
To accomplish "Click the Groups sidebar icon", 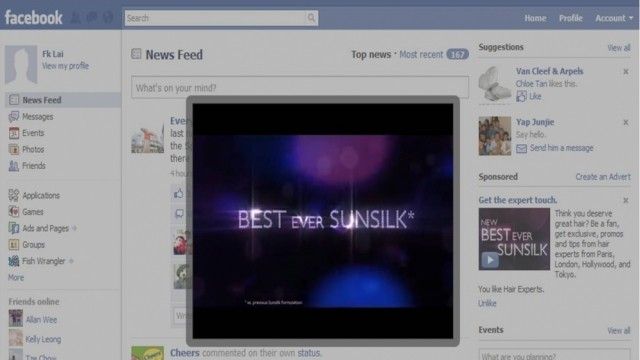I will [14, 244].
